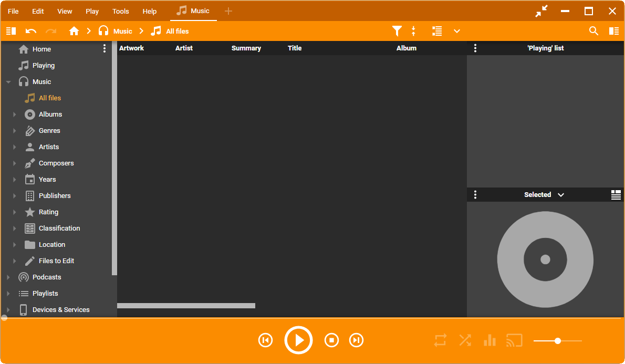Click the cast to device icon

514,340
